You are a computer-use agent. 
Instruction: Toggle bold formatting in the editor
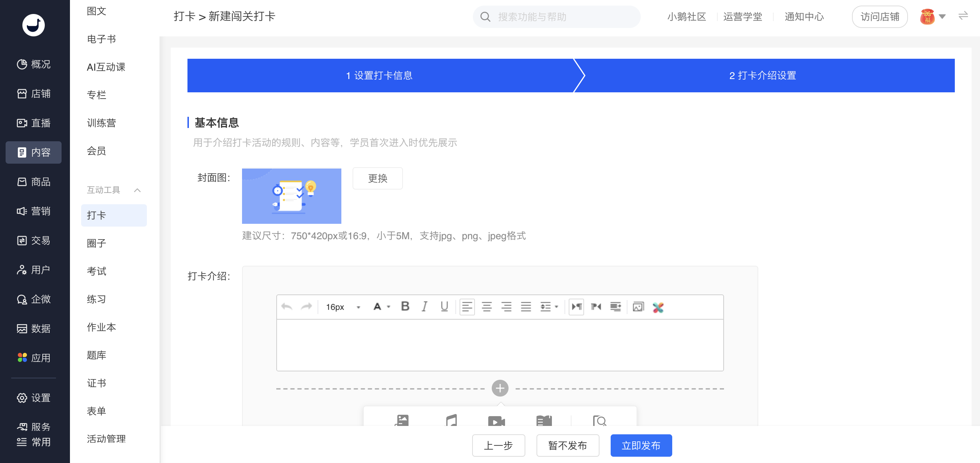[405, 307]
